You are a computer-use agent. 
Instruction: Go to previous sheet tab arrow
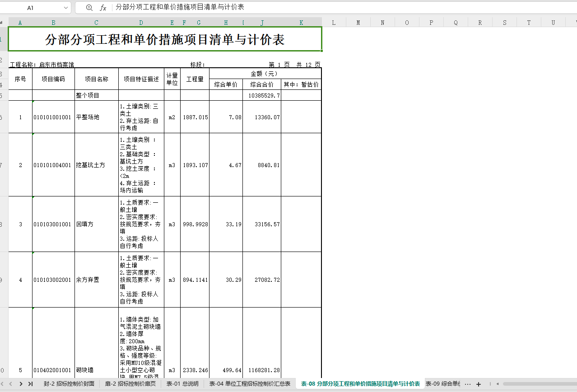pos(10,384)
